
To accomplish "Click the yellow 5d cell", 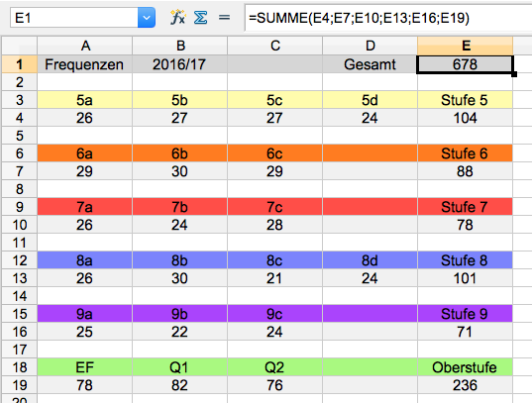I will [x=370, y=100].
